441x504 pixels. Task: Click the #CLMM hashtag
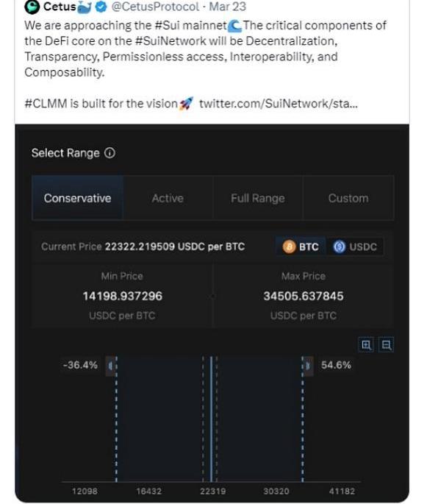pyautogui.click(x=46, y=104)
